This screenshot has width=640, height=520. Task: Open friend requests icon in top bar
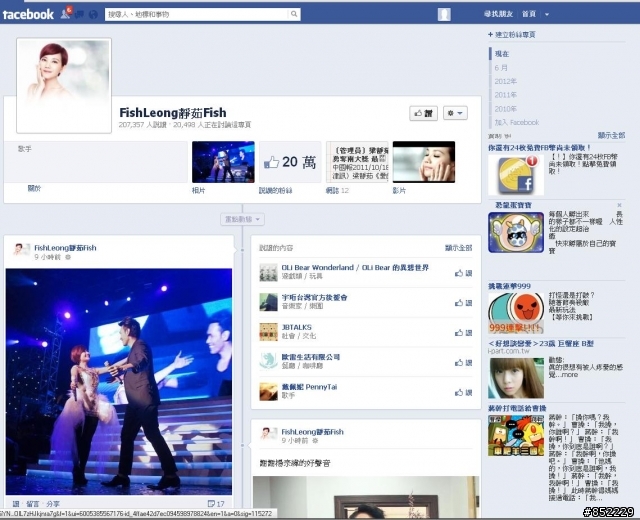coord(65,14)
